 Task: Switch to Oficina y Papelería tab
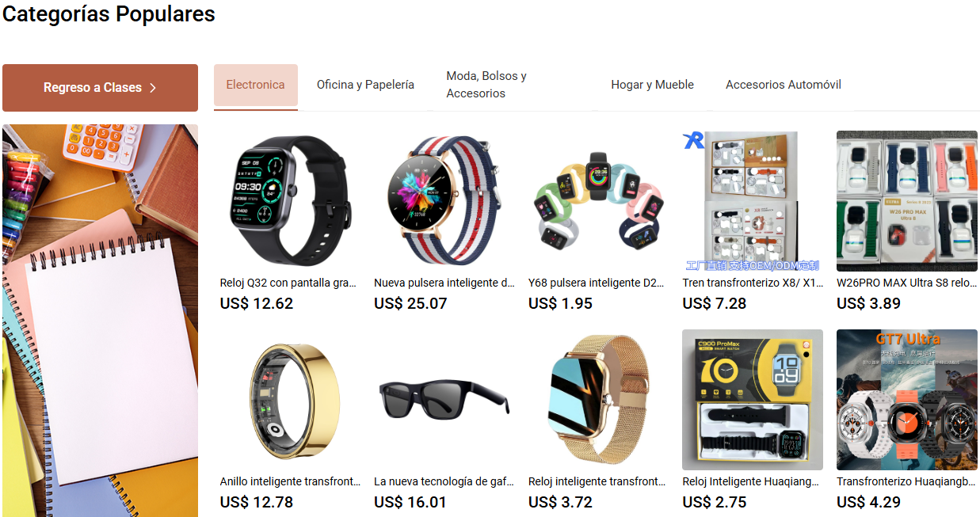click(365, 85)
